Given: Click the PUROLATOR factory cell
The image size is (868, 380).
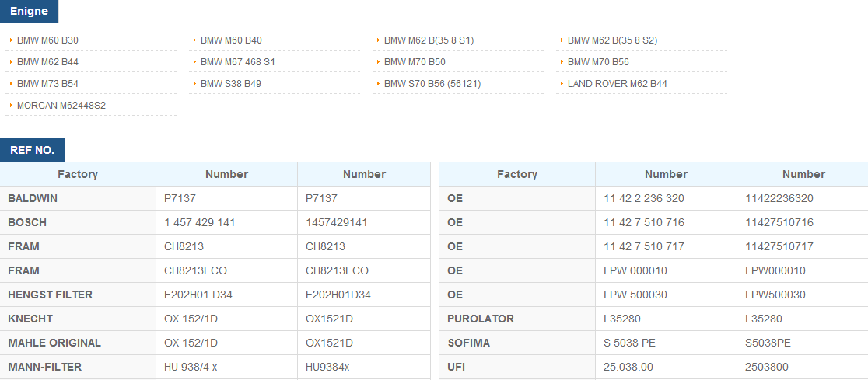Looking at the screenshot, I should tap(517, 319).
